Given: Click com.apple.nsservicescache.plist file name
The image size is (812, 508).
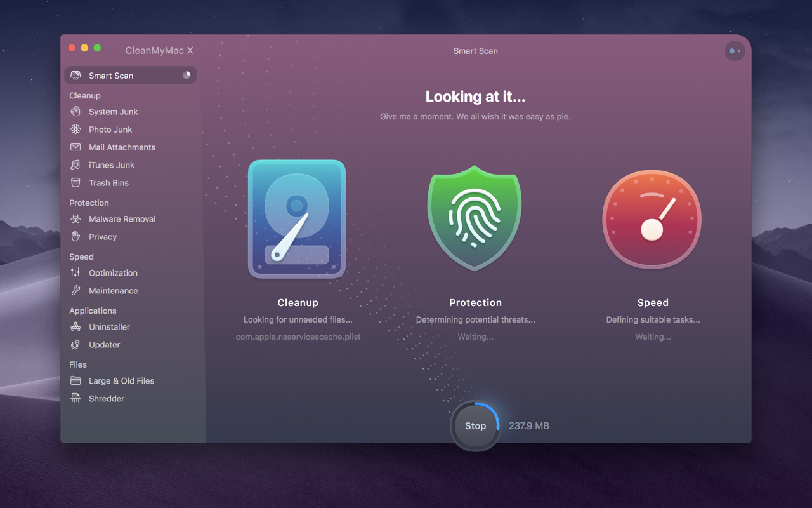Looking at the screenshot, I should 298,337.
